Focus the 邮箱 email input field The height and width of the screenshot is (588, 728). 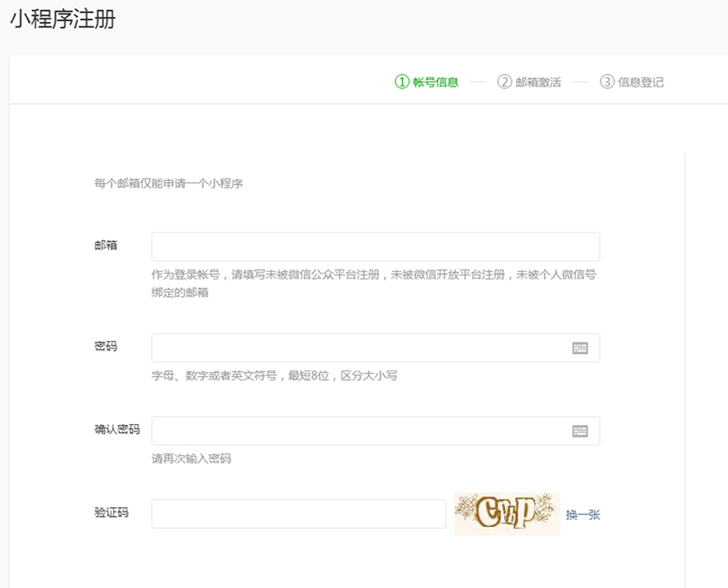pyautogui.click(x=375, y=247)
